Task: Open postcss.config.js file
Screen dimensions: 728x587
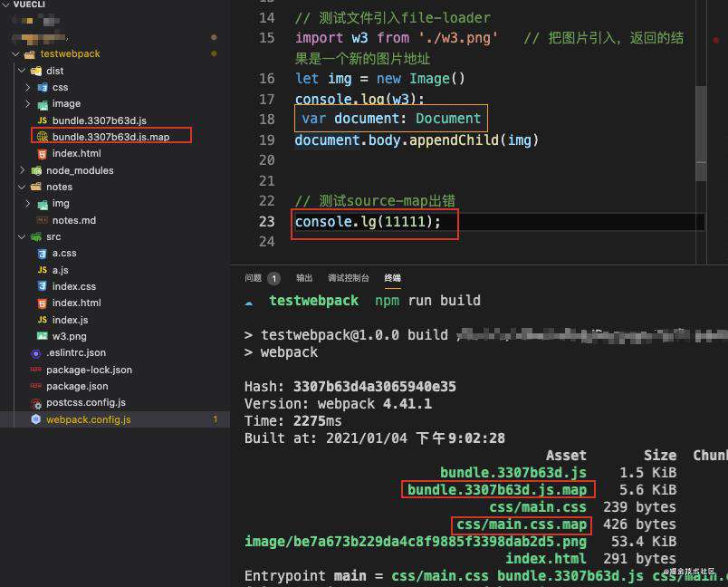Action: tap(86, 402)
